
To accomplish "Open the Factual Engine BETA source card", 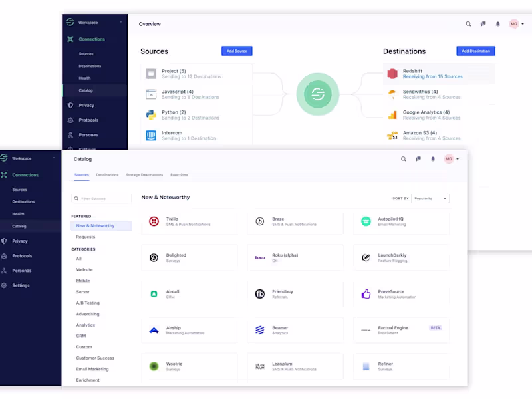I will click(401, 330).
